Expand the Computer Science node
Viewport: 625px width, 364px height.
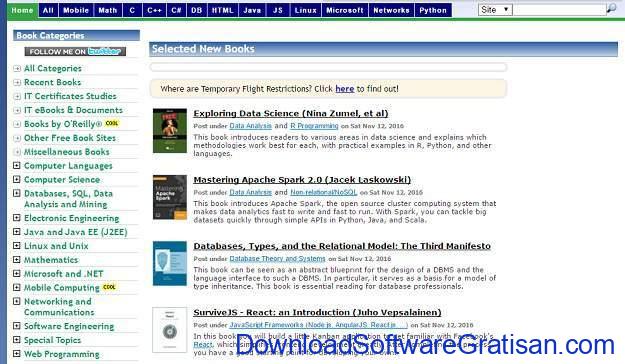click(x=17, y=179)
